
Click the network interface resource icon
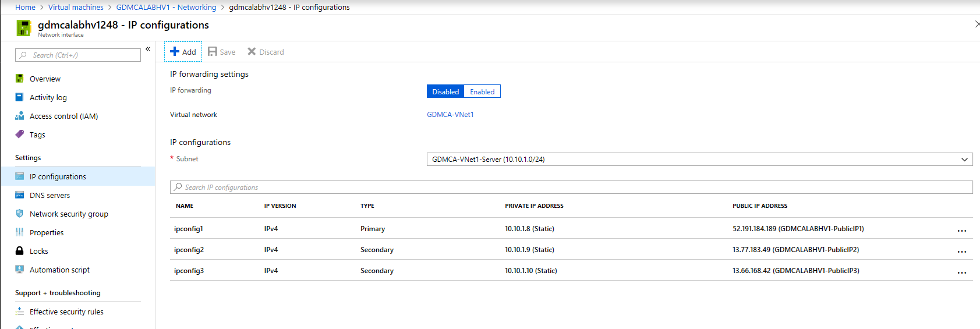coord(23,28)
